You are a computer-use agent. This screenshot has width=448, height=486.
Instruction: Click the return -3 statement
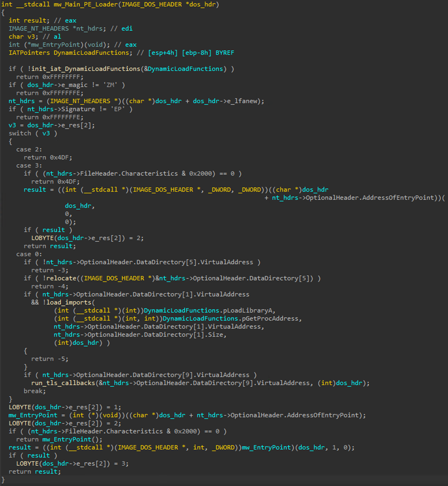(x=44, y=270)
